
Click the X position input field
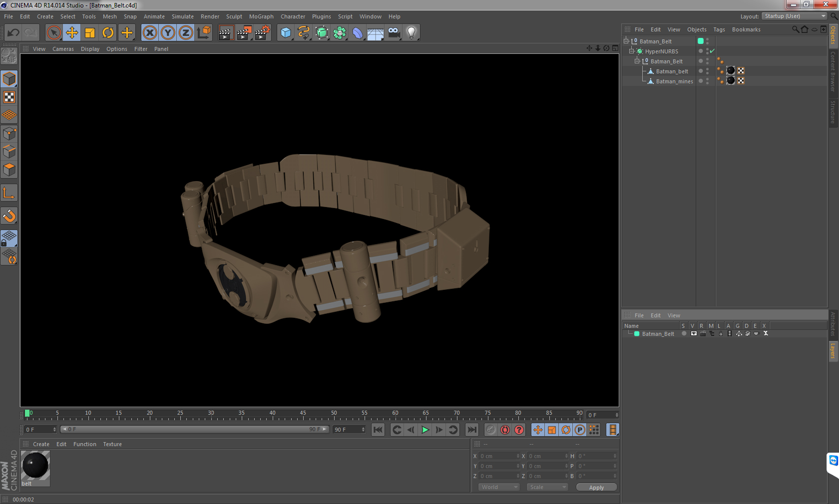[x=499, y=456]
